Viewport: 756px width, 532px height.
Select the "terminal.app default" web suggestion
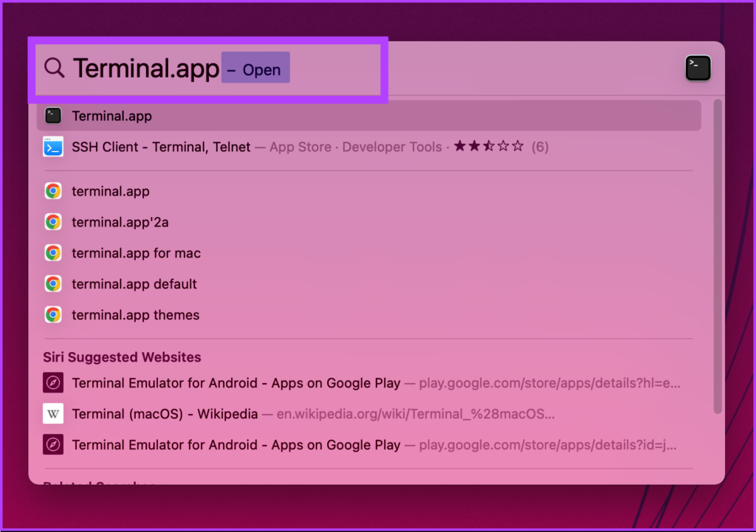[x=134, y=284]
